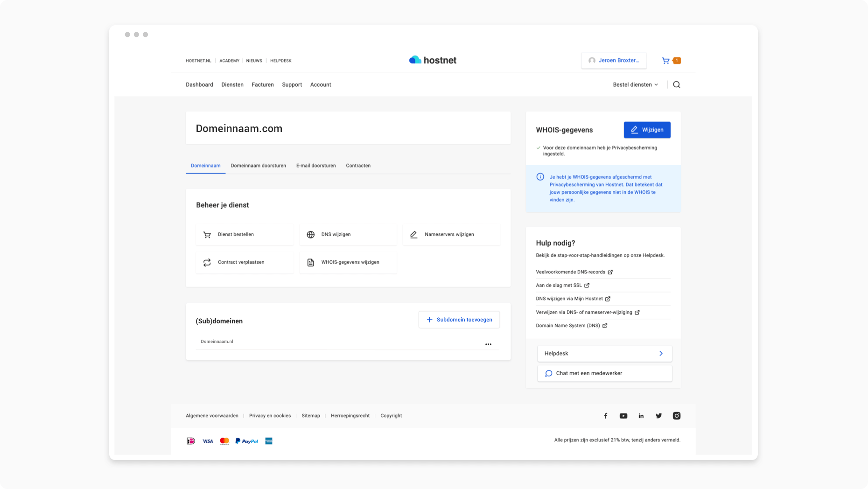Click the Contract verplaatsen tile

point(245,262)
